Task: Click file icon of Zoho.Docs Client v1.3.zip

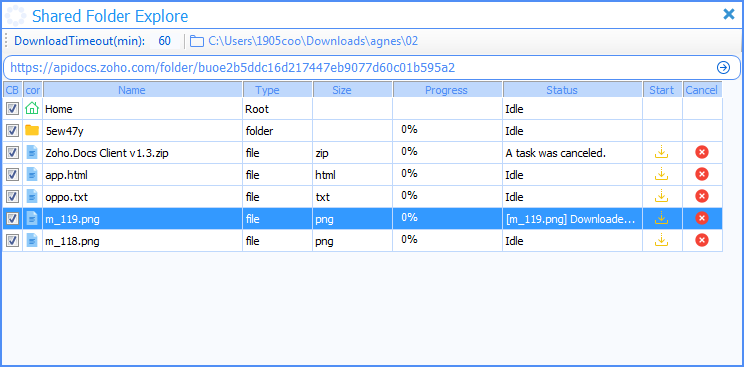Action: pos(32,152)
